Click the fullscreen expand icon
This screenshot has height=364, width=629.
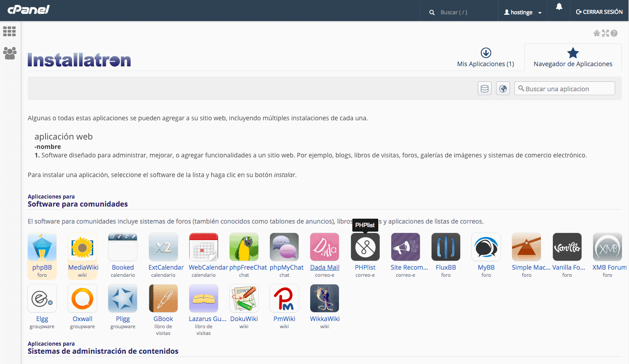coord(606,33)
